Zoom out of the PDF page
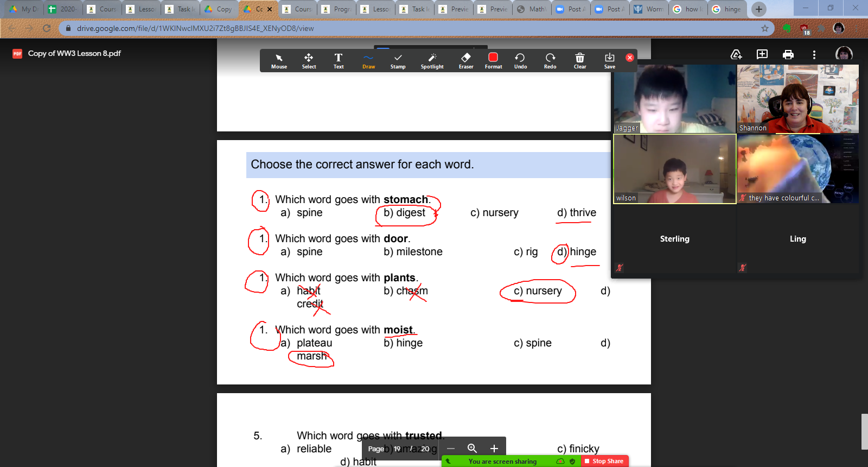This screenshot has width=868, height=467. click(451, 449)
